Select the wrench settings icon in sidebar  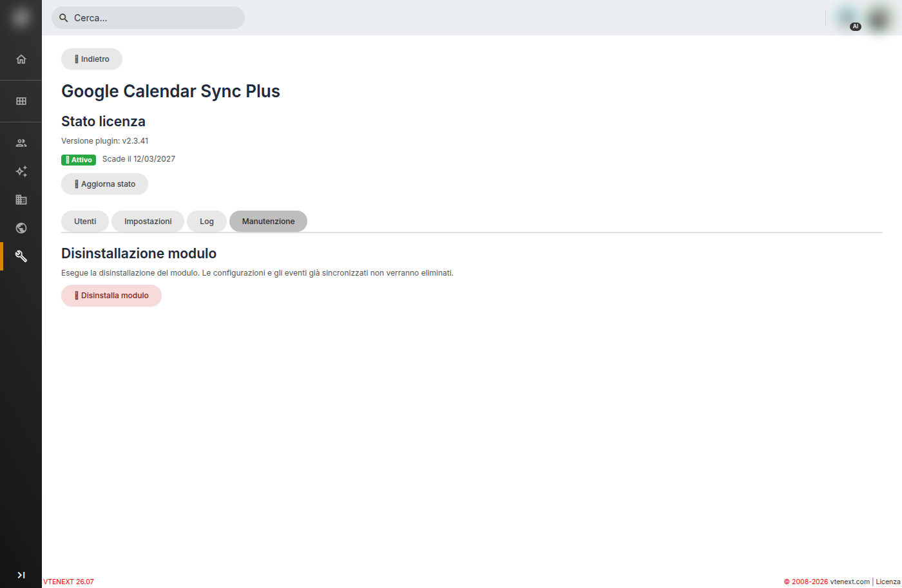click(21, 256)
